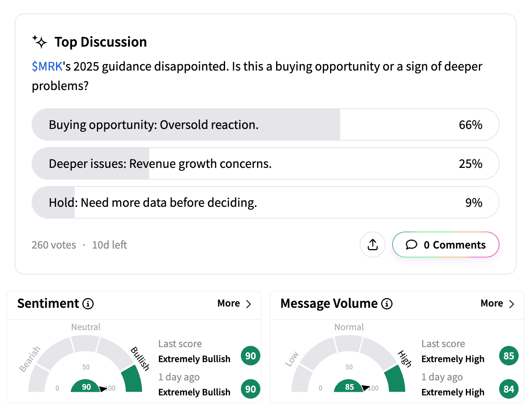Click the green 85 Last score badge
Screen dimensions: 532x412
click(509, 356)
